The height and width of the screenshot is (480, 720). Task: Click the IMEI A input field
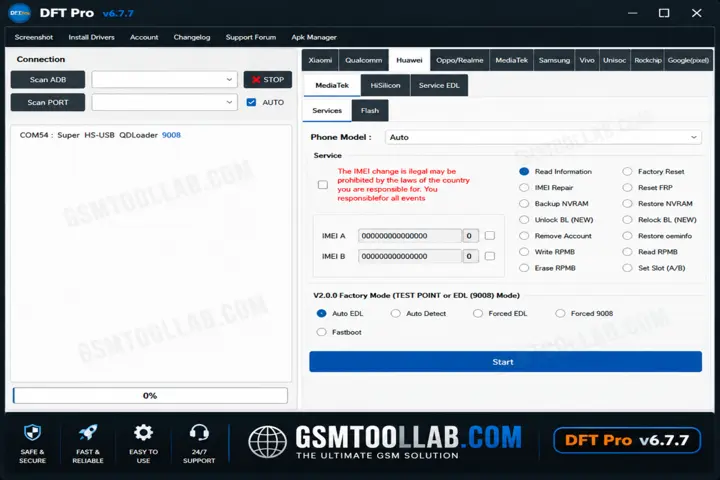[x=410, y=236]
